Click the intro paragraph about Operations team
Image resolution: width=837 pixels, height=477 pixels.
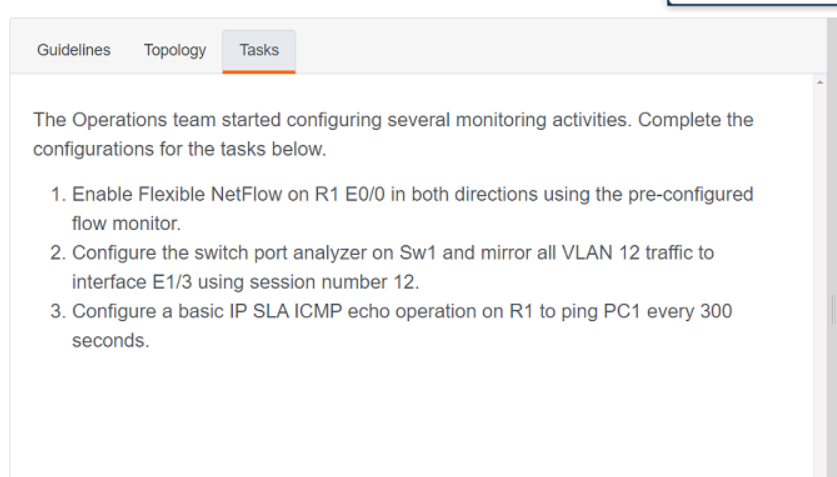(393, 134)
